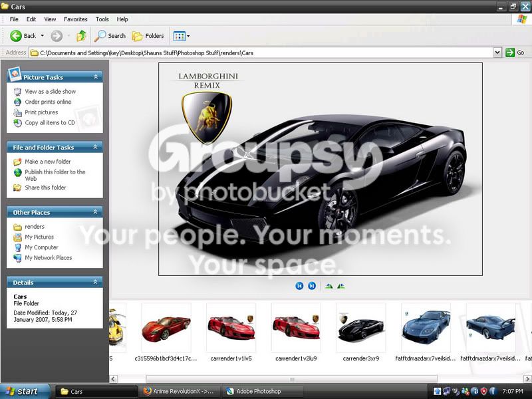Click Order prints online link
Viewport: 532px width, 399px height.
click(x=48, y=102)
